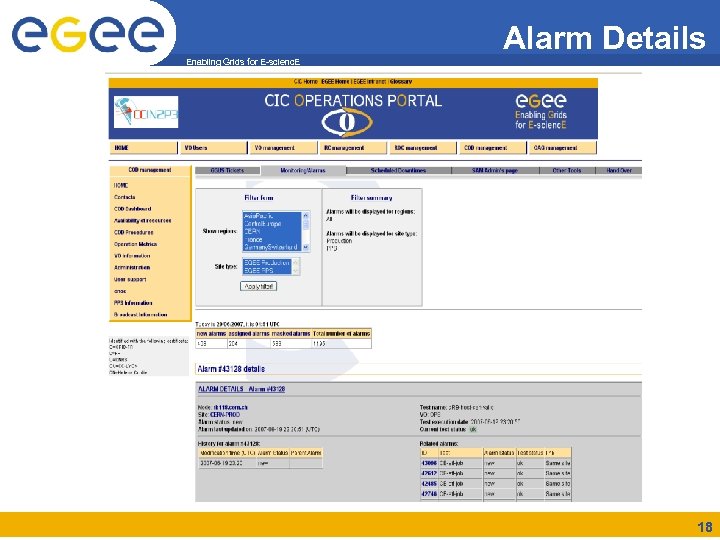Open Contacts in the sidebar
The width and height of the screenshot is (720, 540).
(124, 197)
